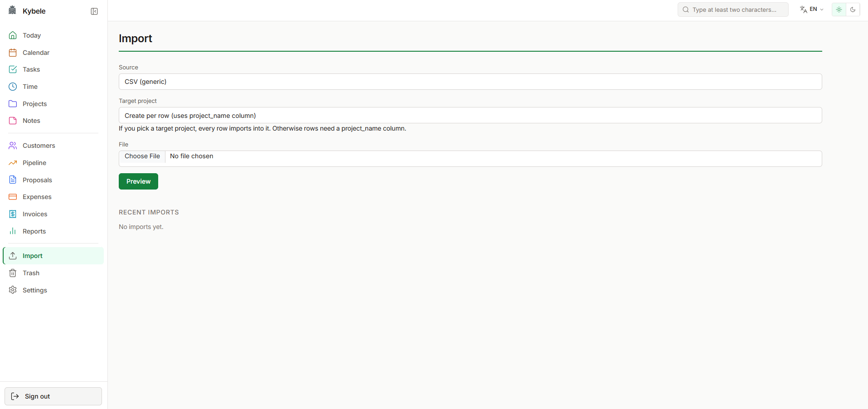Open the Time label in sidebar
The image size is (868, 409).
click(30, 87)
